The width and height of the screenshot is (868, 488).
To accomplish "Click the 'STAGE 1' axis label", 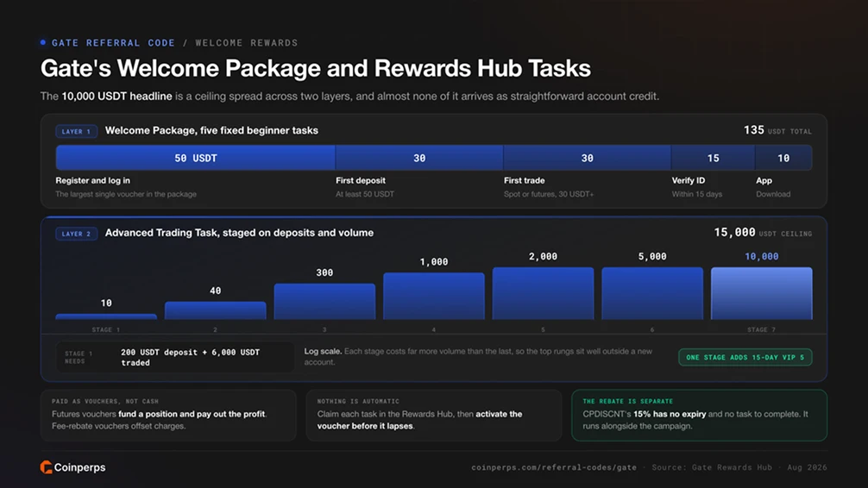I will coord(106,329).
